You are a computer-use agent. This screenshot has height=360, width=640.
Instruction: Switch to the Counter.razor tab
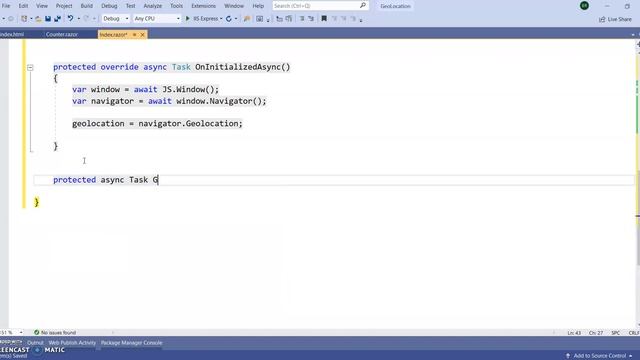pyautogui.click(x=62, y=35)
